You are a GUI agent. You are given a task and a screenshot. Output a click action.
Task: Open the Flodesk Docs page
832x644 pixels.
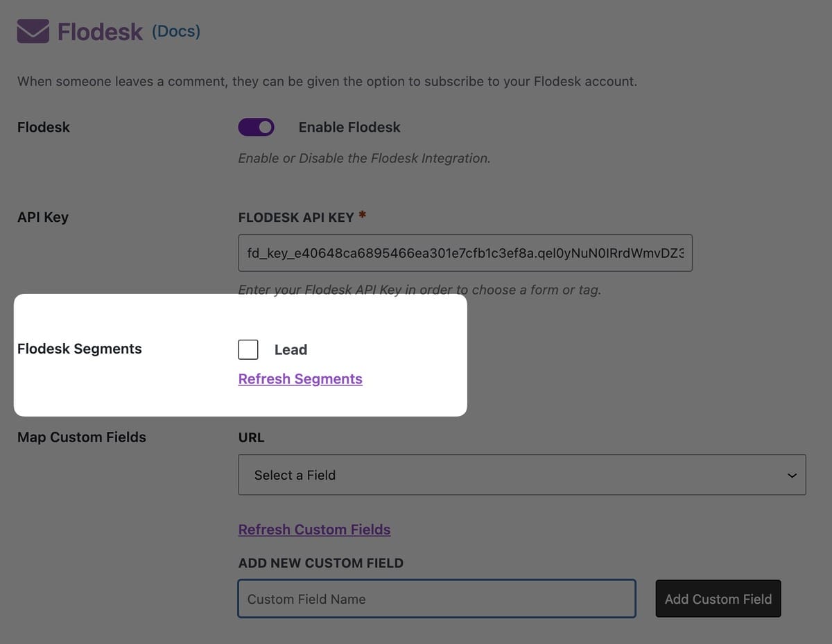pos(175,31)
